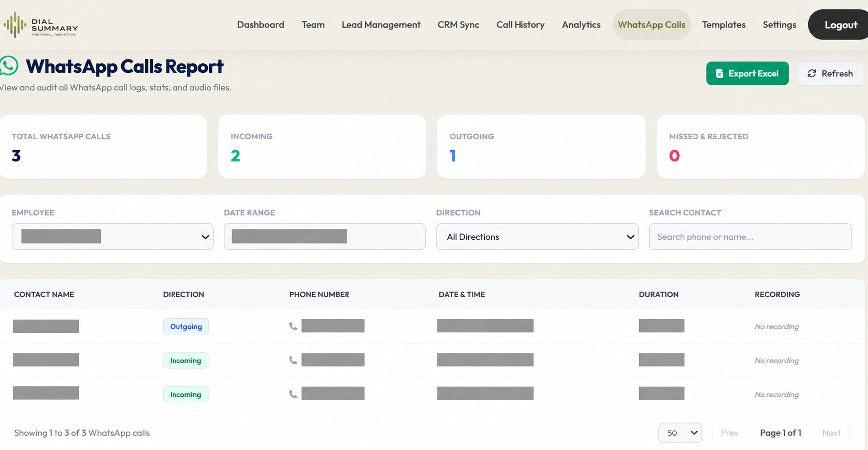Click the Next pagination button
Screen dimensions: 868x450
(x=831, y=433)
